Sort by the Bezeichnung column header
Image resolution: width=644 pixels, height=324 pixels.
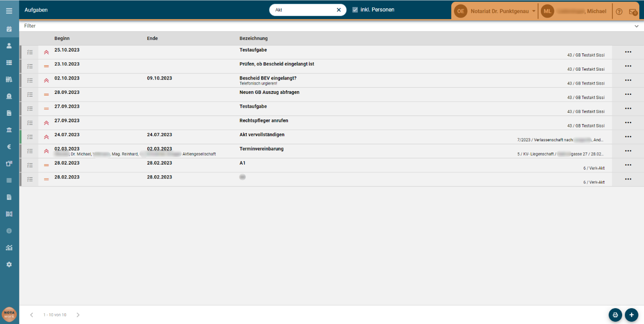pyautogui.click(x=253, y=38)
